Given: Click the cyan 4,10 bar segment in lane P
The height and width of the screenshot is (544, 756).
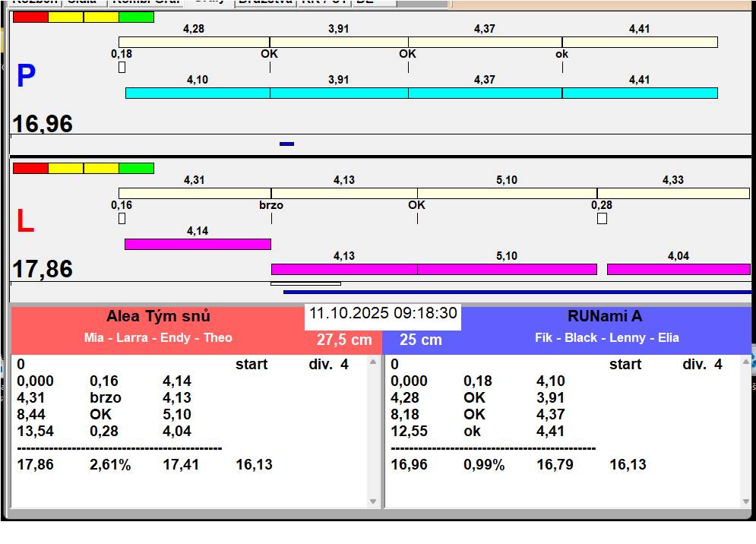Looking at the screenshot, I should pyautogui.click(x=198, y=93).
